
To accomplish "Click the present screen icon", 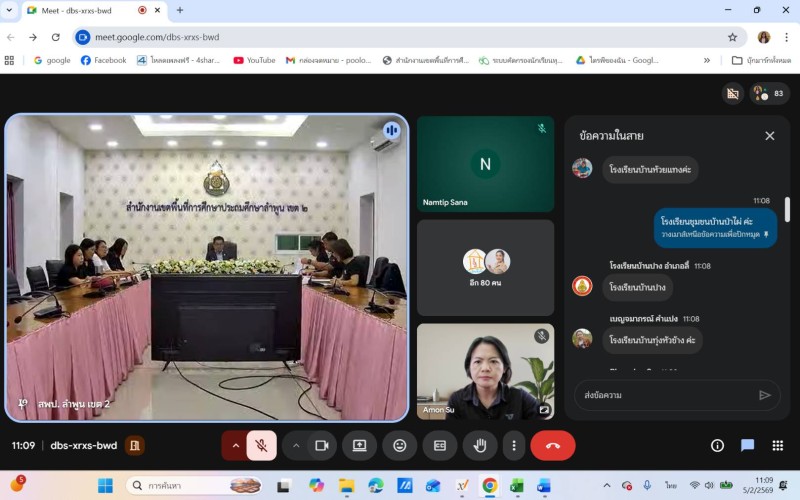I will point(359,445).
